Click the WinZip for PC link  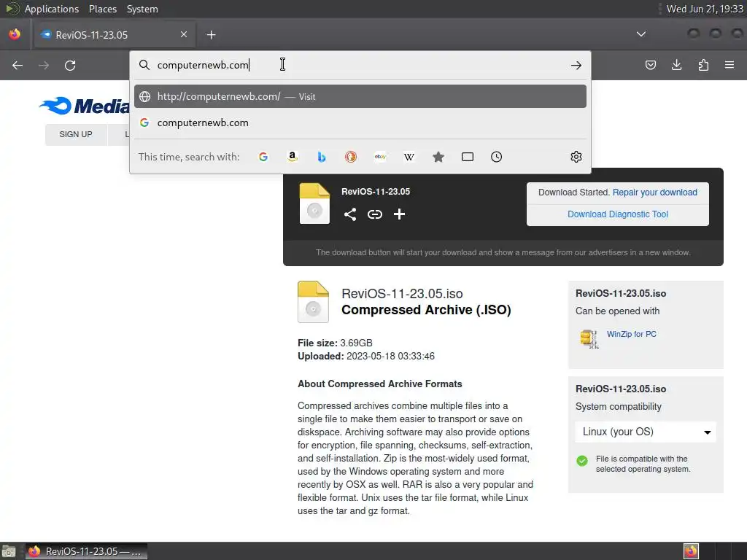631,334
